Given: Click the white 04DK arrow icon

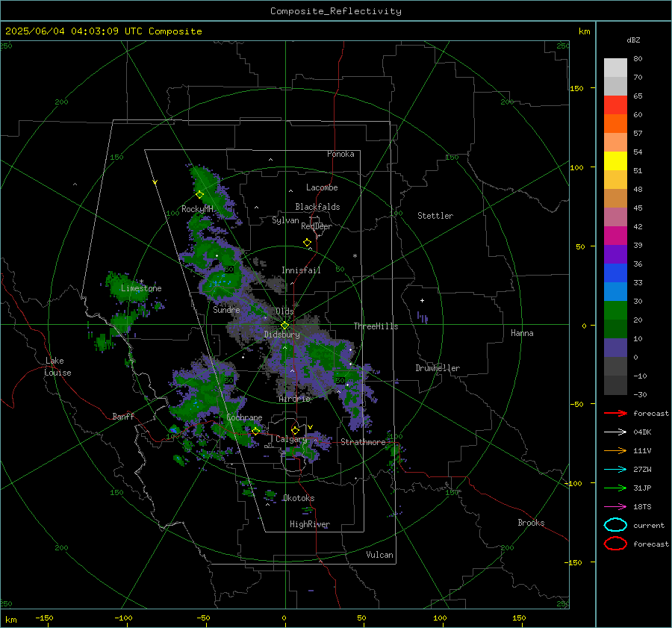Looking at the screenshot, I should (615, 432).
